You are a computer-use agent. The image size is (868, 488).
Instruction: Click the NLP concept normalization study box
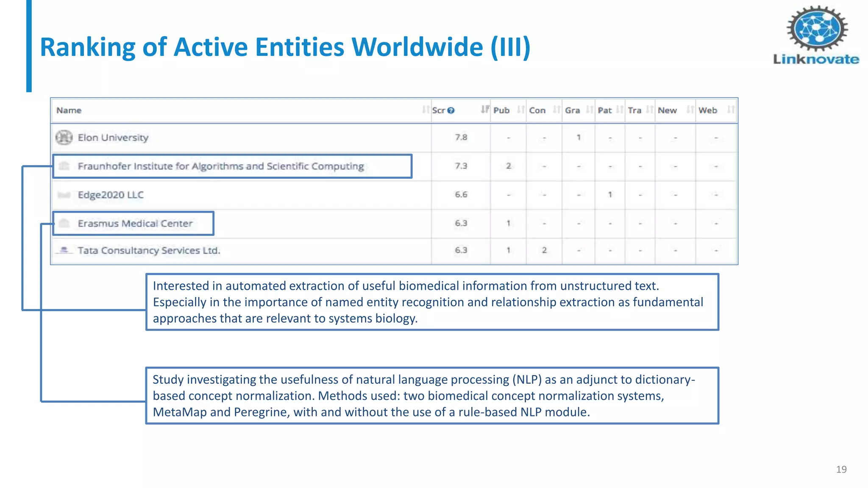(432, 396)
